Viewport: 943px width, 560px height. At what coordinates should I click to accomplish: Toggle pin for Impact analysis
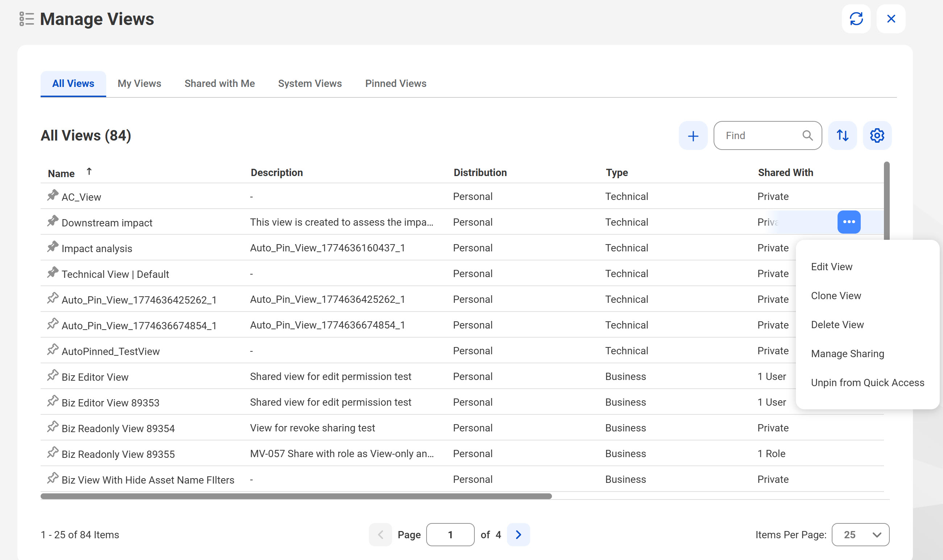[x=53, y=247]
